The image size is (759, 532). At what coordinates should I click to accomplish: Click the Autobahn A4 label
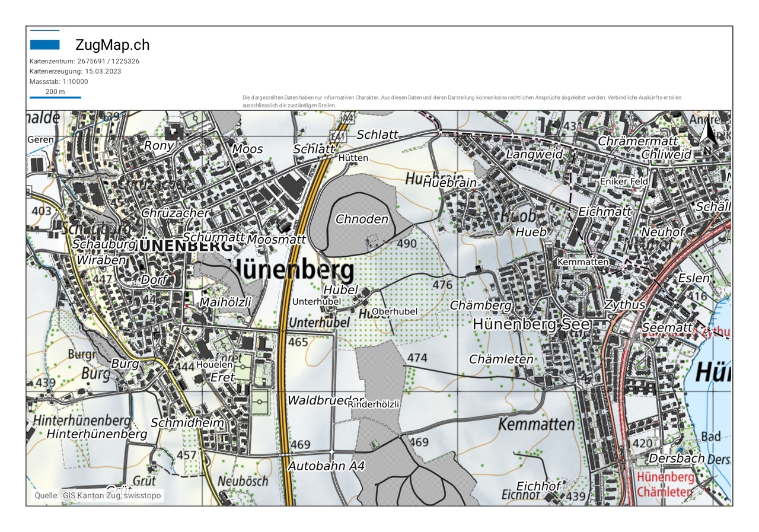pos(326,467)
